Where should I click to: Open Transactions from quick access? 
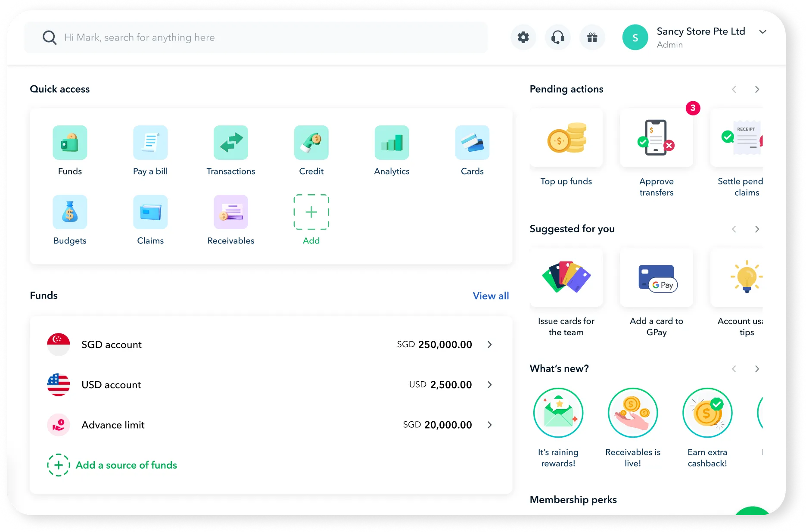(x=231, y=143)
